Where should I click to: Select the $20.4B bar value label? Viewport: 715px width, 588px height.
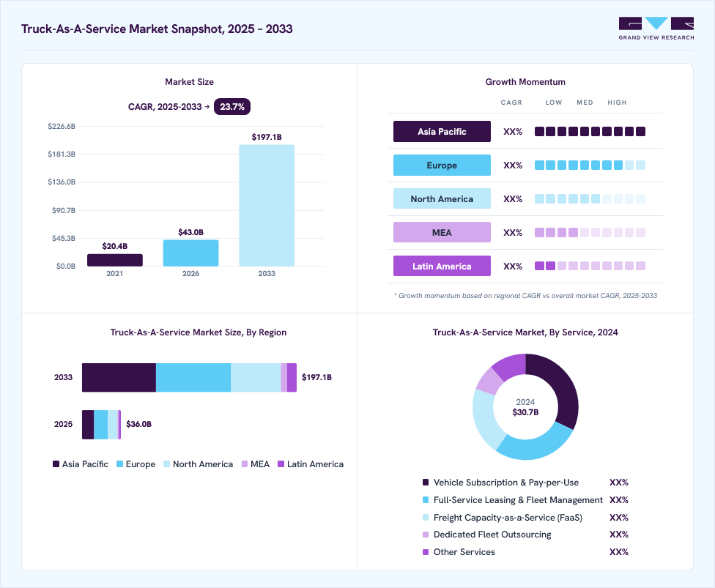click(115, 246)
